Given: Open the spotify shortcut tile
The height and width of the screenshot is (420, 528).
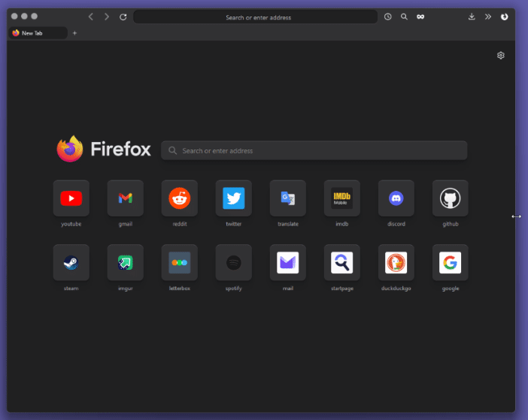Looking at the screenshot, I should 234,263.
